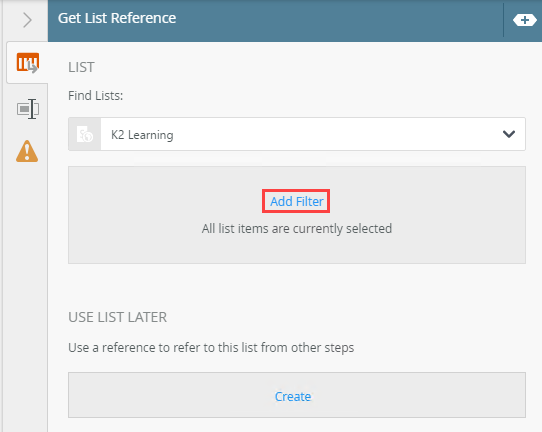Open the step properties tab icon
The image size is (542, 432).
pos(28,109)
